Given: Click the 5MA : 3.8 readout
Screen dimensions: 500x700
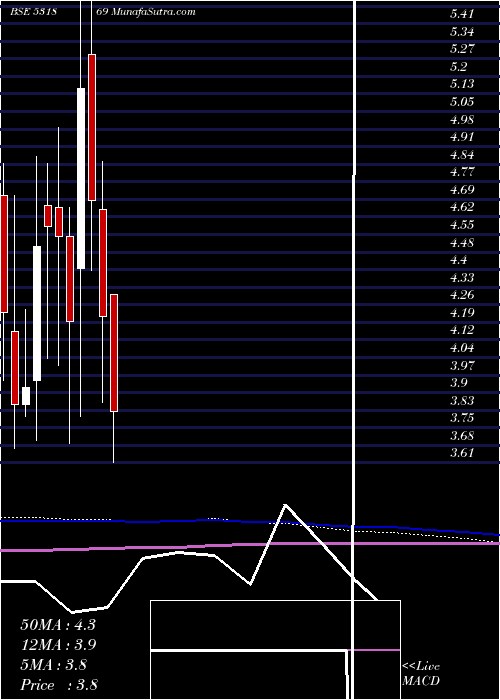Looking at the screenshot, I should (54, 665).
